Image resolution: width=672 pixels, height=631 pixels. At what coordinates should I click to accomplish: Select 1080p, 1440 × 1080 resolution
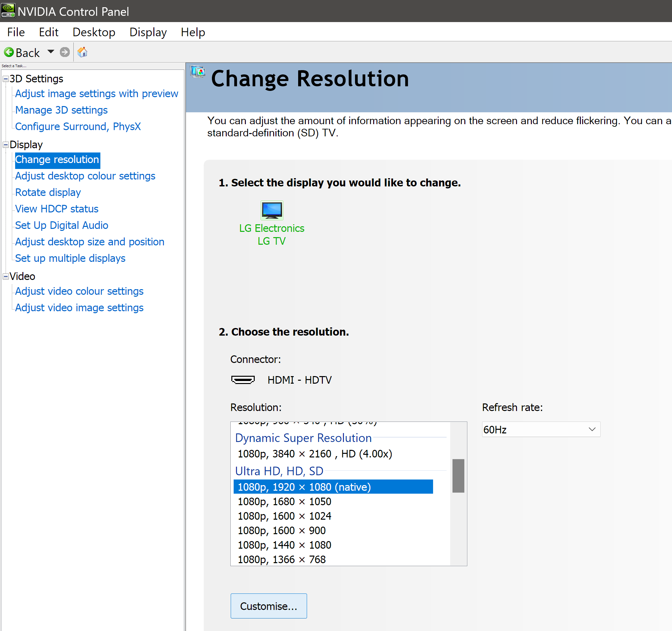pos(284,545)
